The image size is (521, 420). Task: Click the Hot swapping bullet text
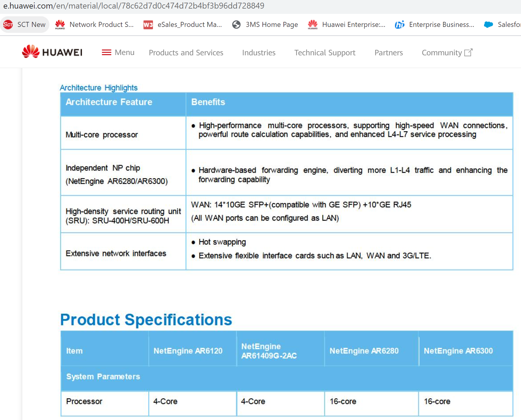coord(222,242)
